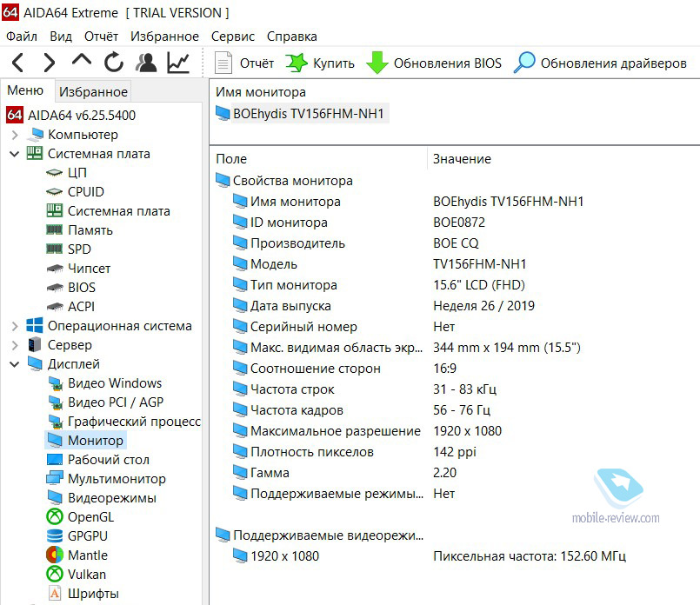Click the Шрифты letter A icon
This screenshot has width=700, height=605.
(x=55, y=594)
